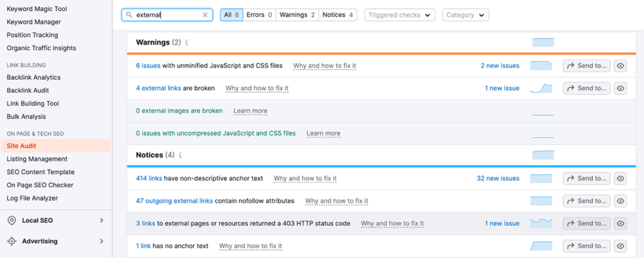
Task: Open the Triggered checks dropdown
Action: (x=399, y=15)
